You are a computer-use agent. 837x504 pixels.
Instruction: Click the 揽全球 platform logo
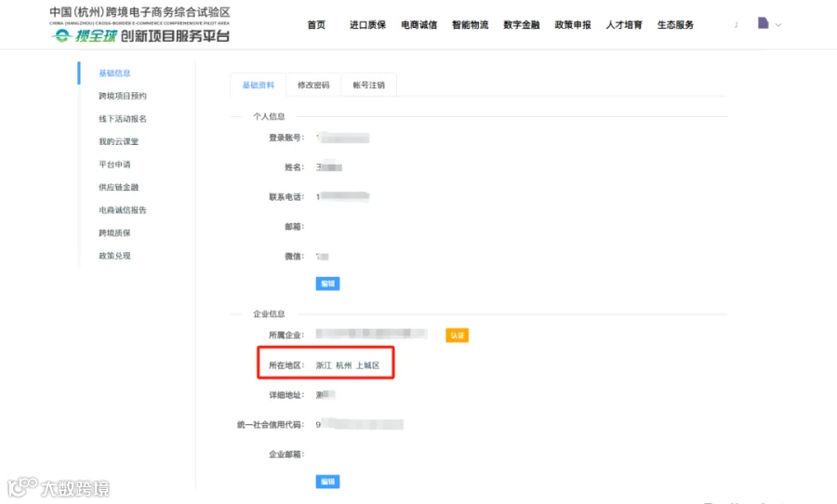[139, 24]
